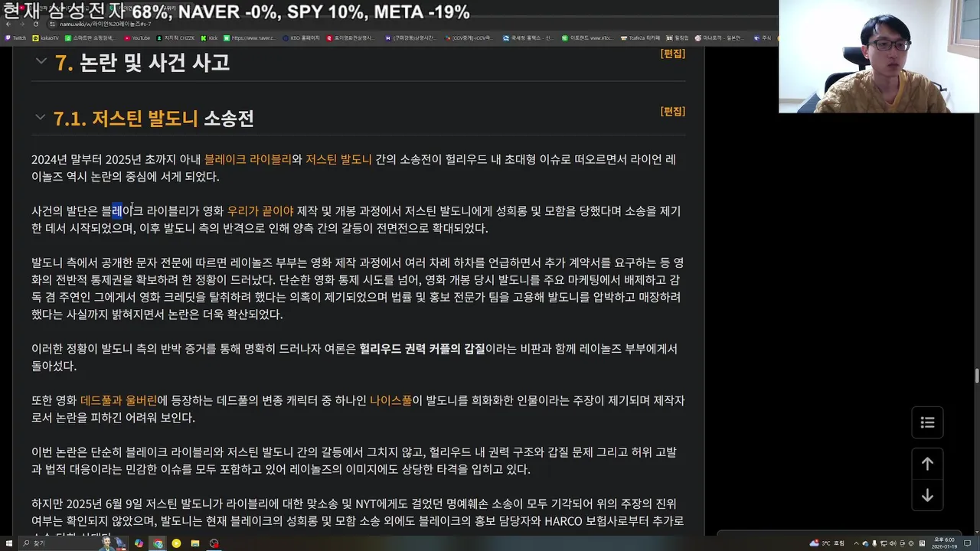Jump to page bottom with down arrow
Image resolution: width=980 pixels, height=551 pixels.
(927, 495)
